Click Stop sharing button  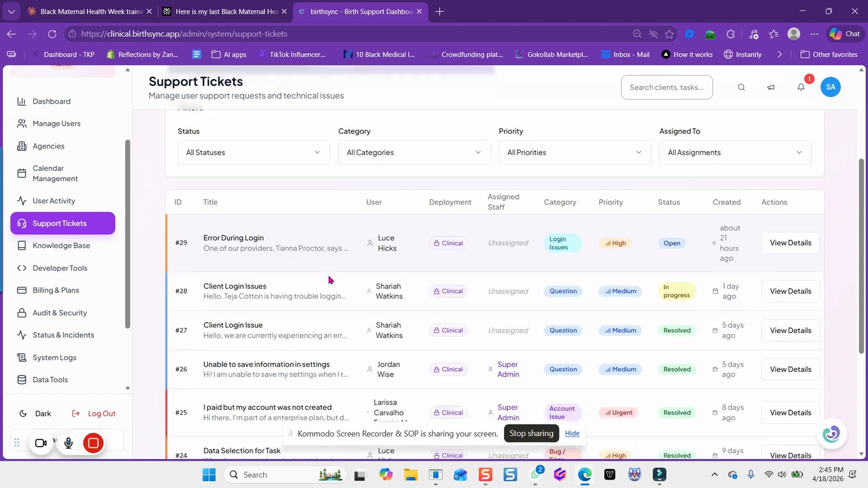531,433
